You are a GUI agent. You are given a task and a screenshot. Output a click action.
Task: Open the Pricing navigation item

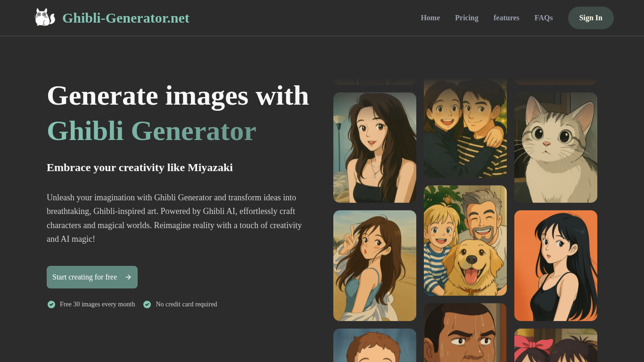click(x=466, y=18)
